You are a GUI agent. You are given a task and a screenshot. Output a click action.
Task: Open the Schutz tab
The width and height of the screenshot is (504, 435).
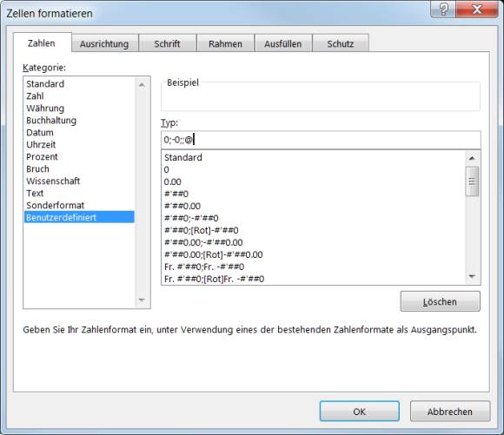click(x=341, y=43)
